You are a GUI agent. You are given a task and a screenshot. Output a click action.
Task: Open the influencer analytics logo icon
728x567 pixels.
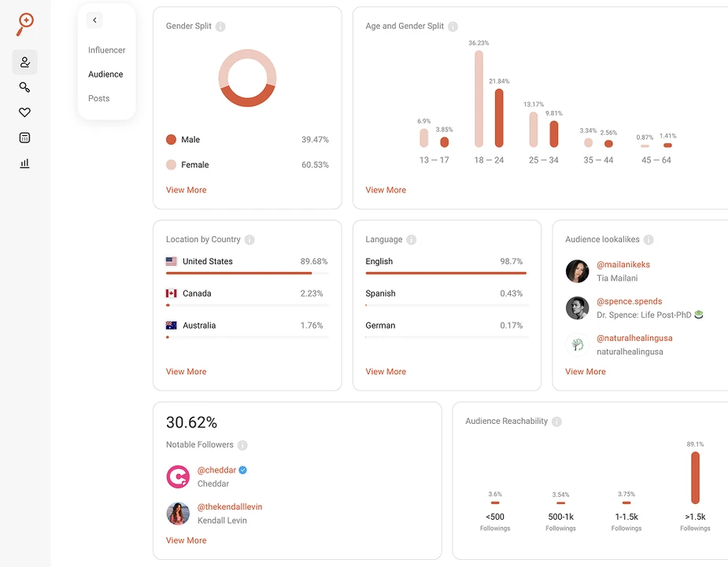[24, 24]
